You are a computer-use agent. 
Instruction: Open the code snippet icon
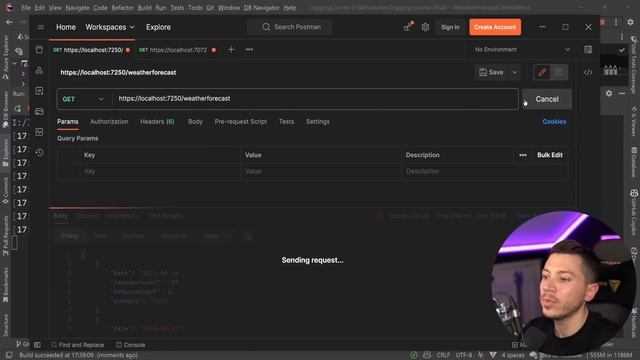click(x=588, y=72)
